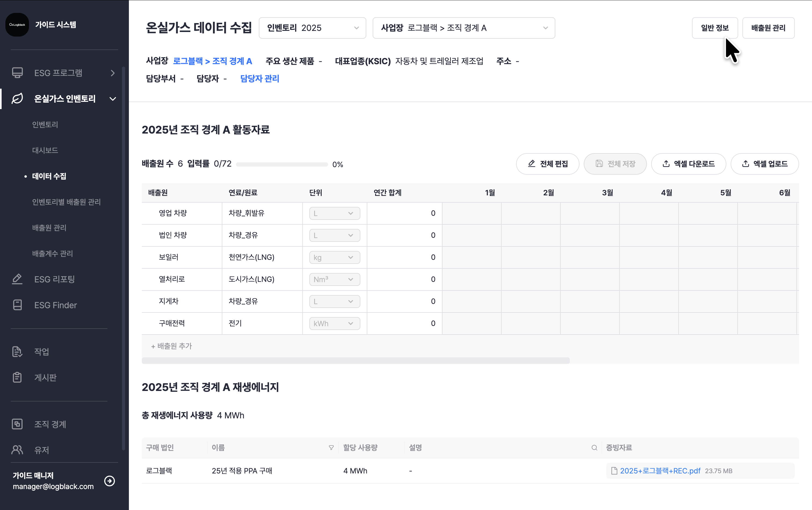Go to 대시보드 in sidebar

pos(45,150)
